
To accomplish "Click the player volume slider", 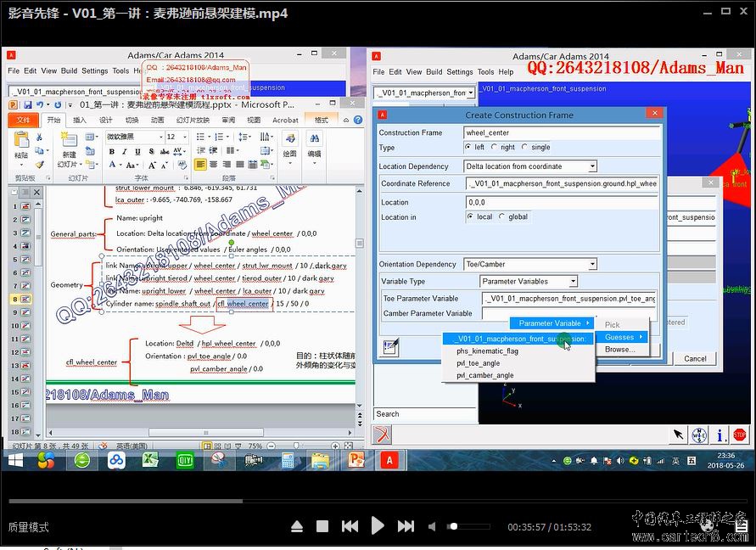I will pyautogui.click(x=468, y=526).
